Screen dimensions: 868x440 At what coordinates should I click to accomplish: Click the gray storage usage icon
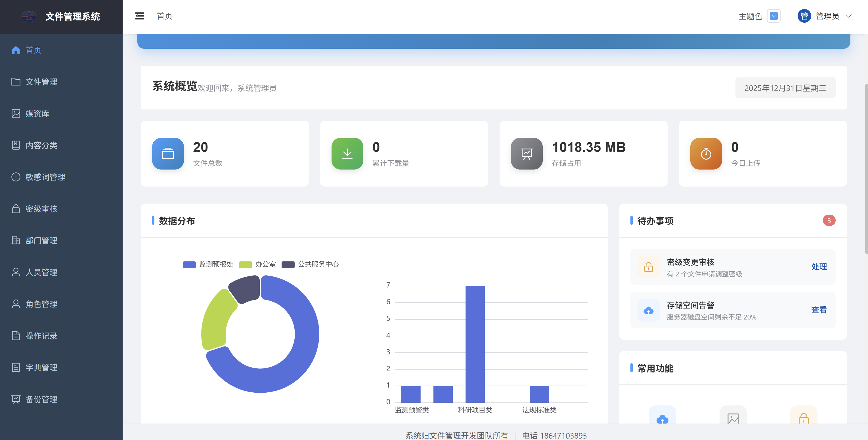click(526, 153)
